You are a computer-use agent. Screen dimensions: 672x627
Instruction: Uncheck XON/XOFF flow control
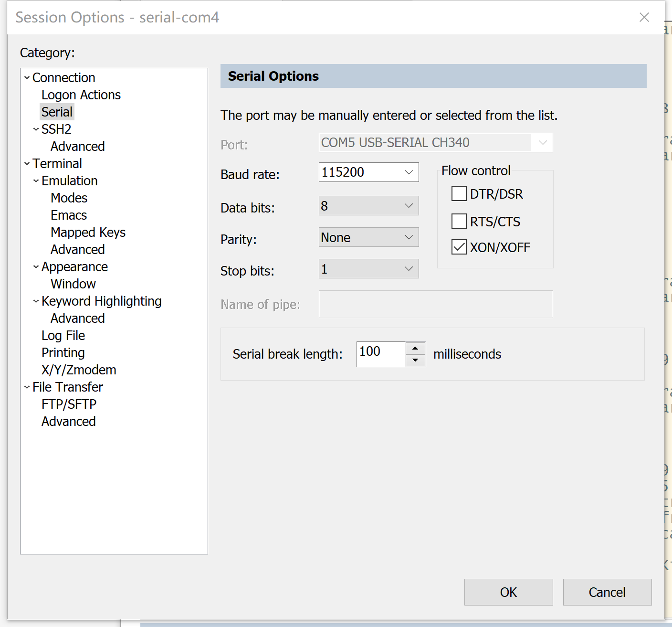pyautogui.click(x=459, y=247)
